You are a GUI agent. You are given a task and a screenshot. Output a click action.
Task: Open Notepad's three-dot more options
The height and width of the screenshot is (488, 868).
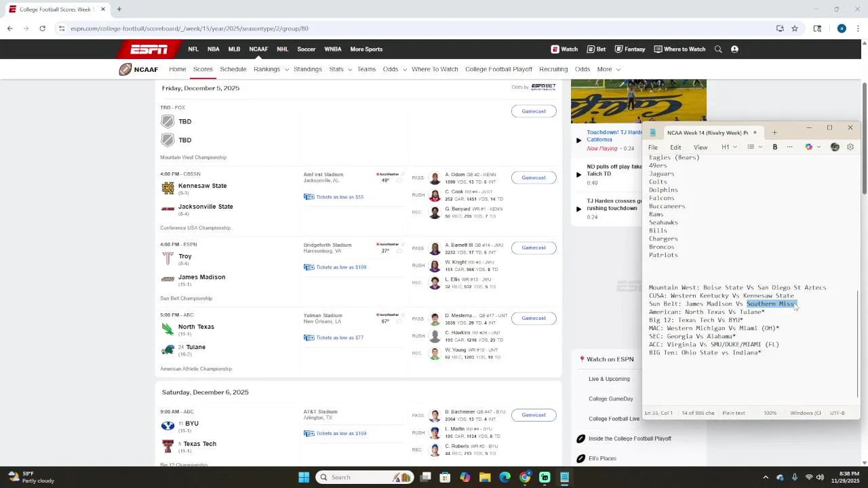pyautogui.click(x=789, y=147)
